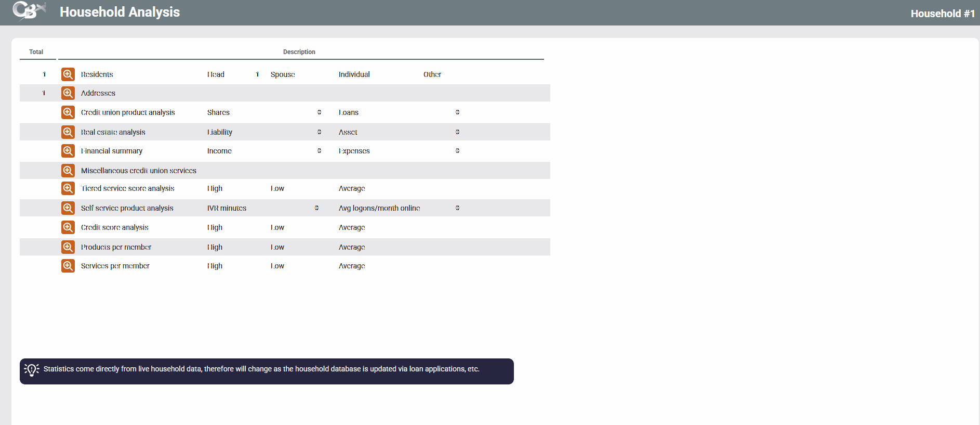980x425 pixels.
Task: Click the Real estate analysis magnifier icon
Action: coord(68,132)
